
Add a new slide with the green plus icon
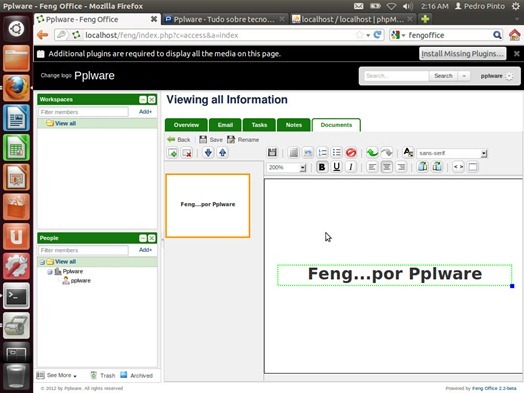(173, 153)
